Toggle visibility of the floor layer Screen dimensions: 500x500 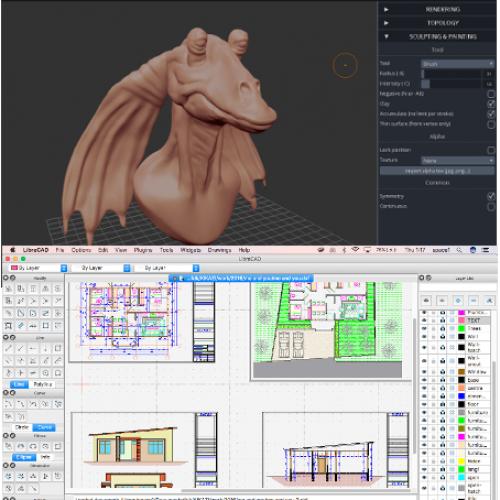point(424,404)
